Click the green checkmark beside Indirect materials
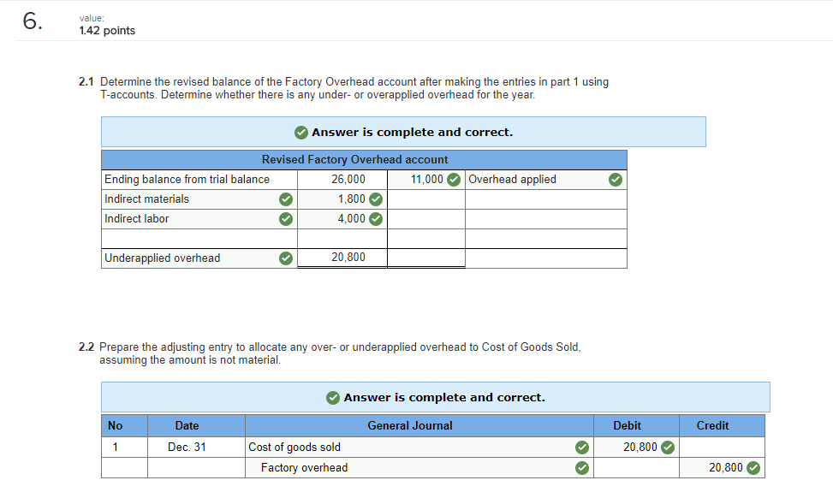The height and width of the screenshot is (504, 833). point(285,199)
